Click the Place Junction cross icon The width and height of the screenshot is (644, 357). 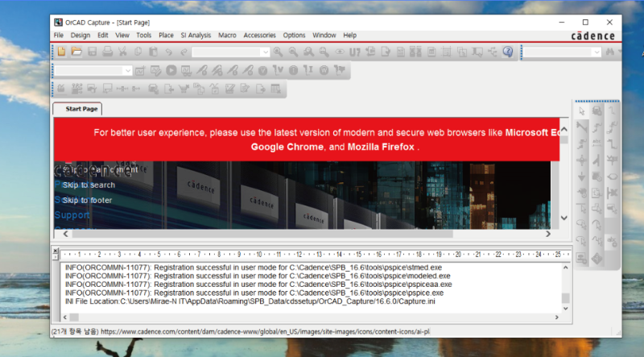(581, 160)
